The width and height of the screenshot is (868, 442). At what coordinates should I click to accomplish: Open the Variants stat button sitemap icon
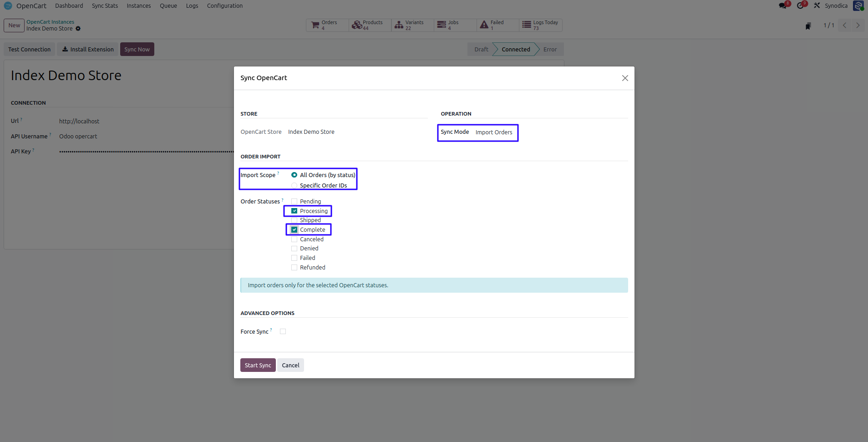pos(399,25)
